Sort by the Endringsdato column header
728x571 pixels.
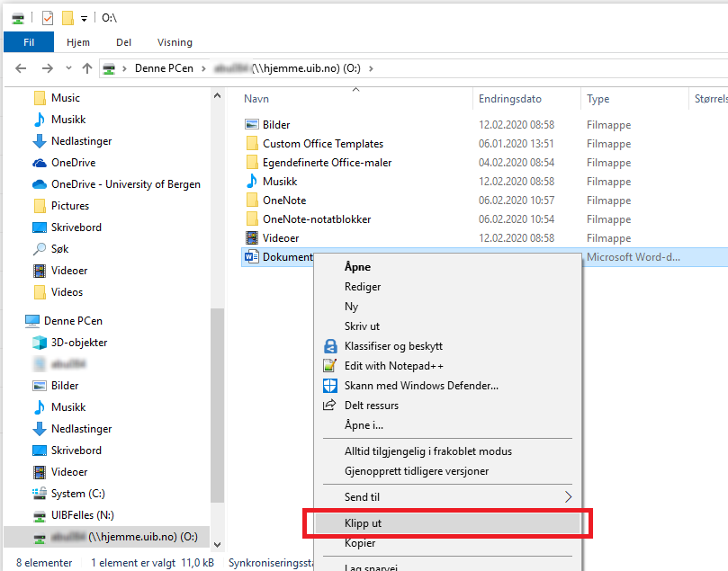coord(510,99)
